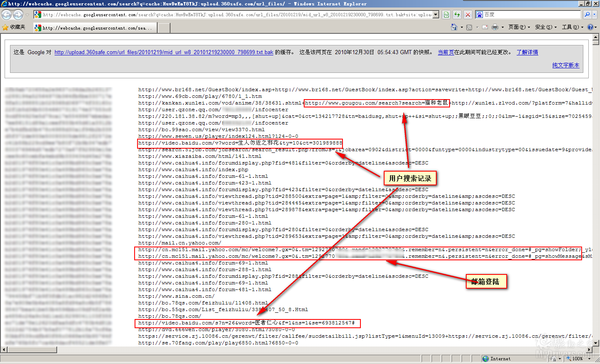Click the caihua4.info forum-423-1.html line
Viewport: 600px width, 364px height.
(205, 183)
